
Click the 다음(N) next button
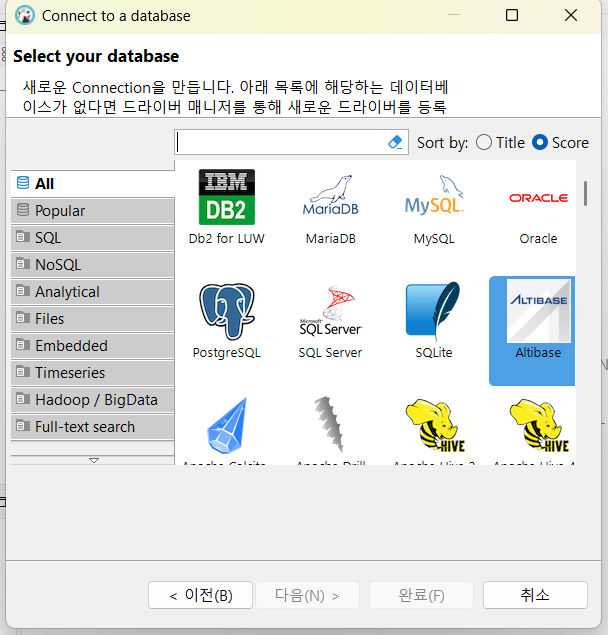pos(307,595)
